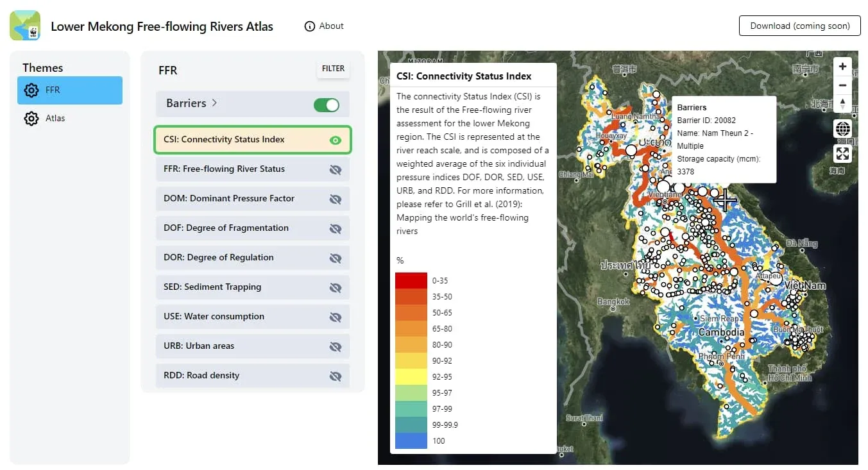Reset map bearing with compass icon
The height and width of the screenshot is (470, 868).
click(842, 104)
